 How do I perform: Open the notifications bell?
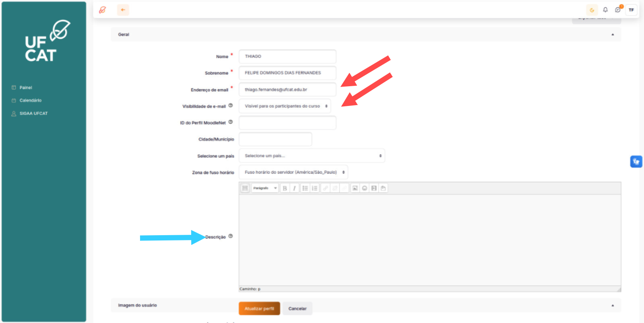[605, 10]
